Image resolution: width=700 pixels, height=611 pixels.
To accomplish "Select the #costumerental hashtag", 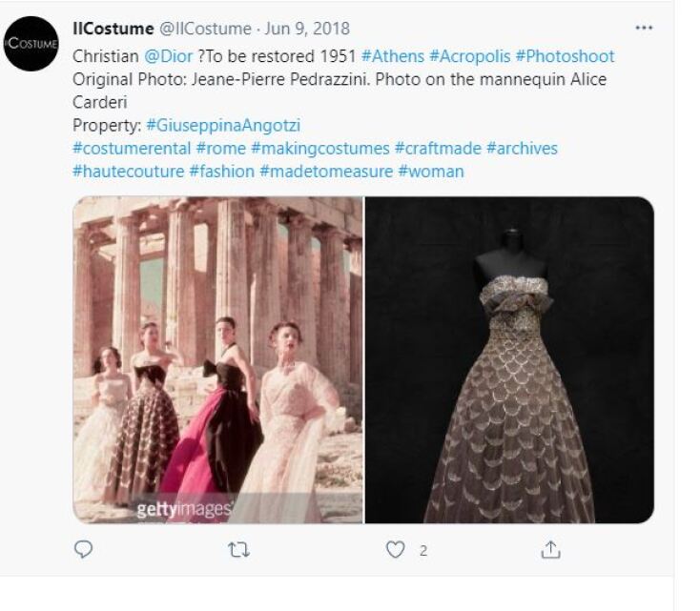I will pyautogui.click(x=132, y=149).
